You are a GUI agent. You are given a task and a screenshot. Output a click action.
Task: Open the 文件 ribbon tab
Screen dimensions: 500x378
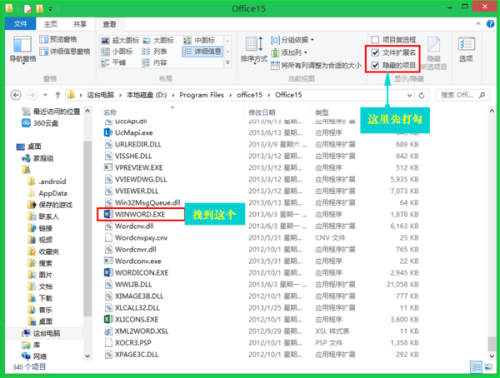[21, 24]
